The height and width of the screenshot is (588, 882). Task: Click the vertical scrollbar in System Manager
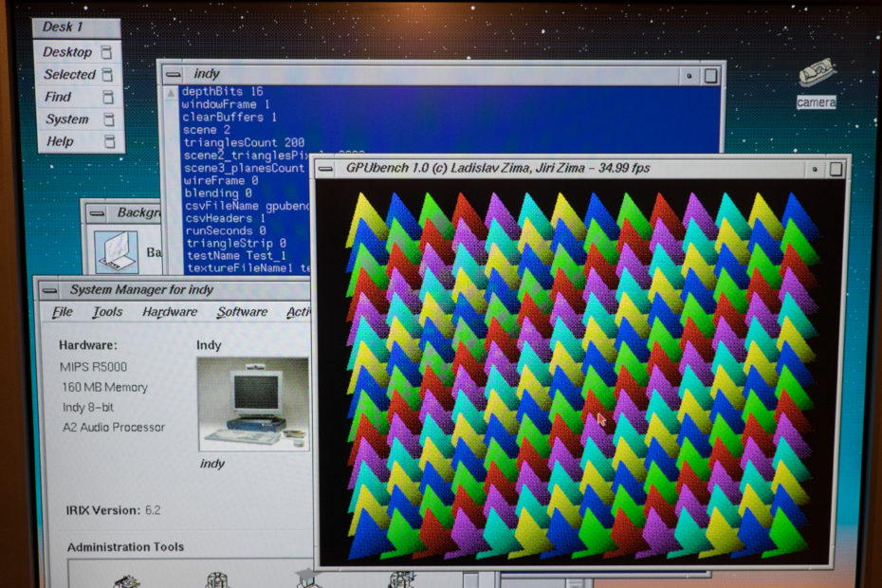[314, 427]
